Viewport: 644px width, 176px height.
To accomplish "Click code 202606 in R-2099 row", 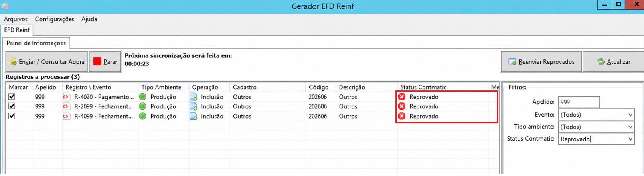I will point(318,106).
